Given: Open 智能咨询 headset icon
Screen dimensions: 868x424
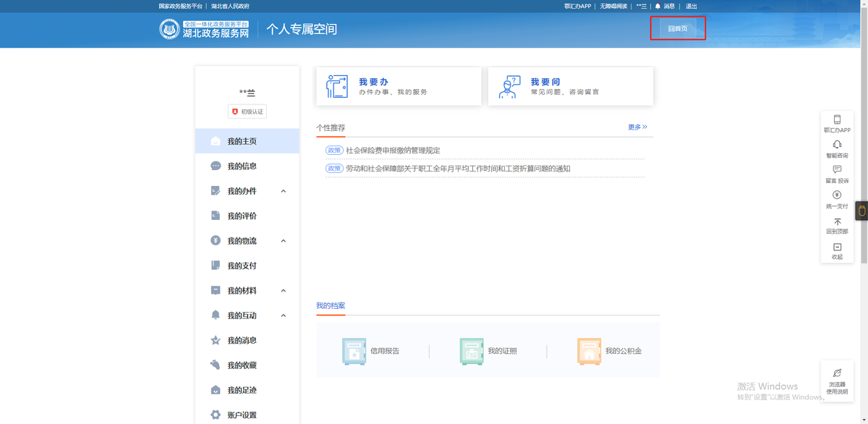Looking at the screenshot, I should point(837,145).
